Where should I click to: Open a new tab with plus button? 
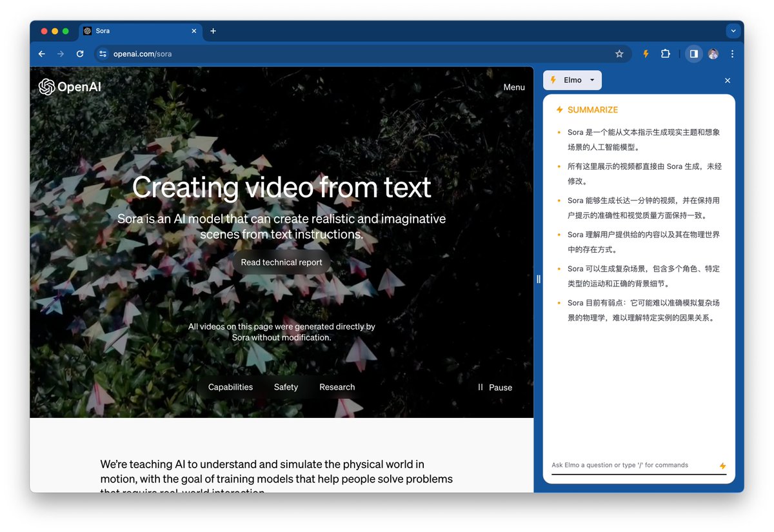click(213, 31)
